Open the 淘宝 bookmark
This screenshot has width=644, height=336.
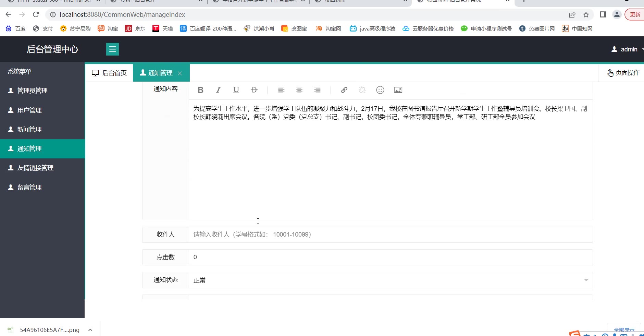point(108,28)
